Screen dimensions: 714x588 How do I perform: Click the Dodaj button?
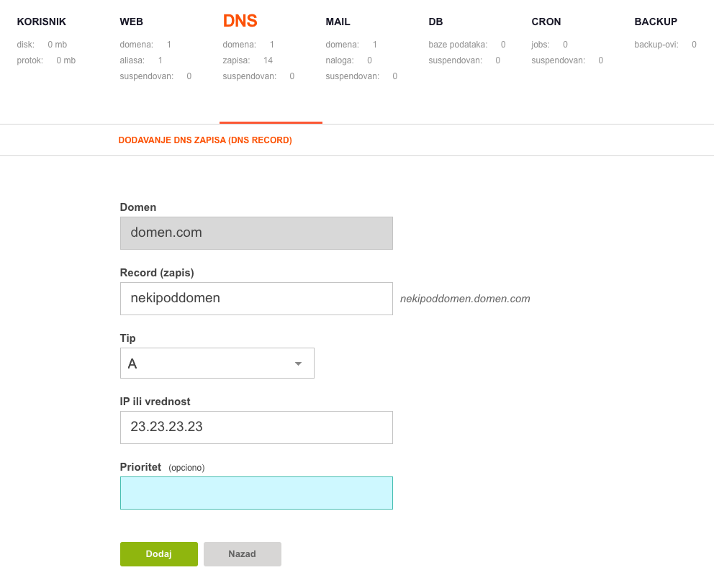pos(159,554)
